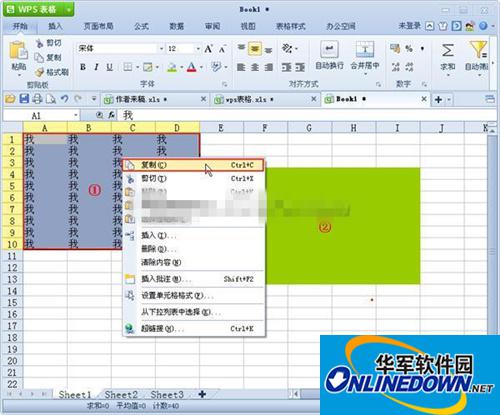Click the Cut scissors icon in the ribbon
The height and width of the screenshot is (415, 500).
pos(40,43)
